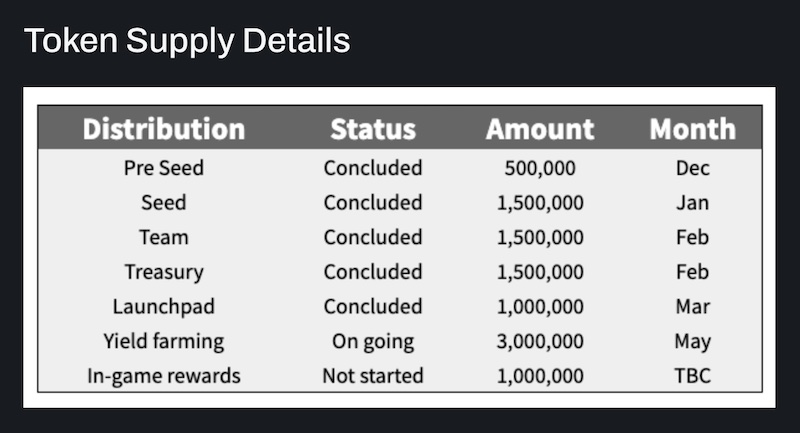This screenshot has height=433, width=800.
Task: Click the Team distribution cell
Action: coord(164,237)
